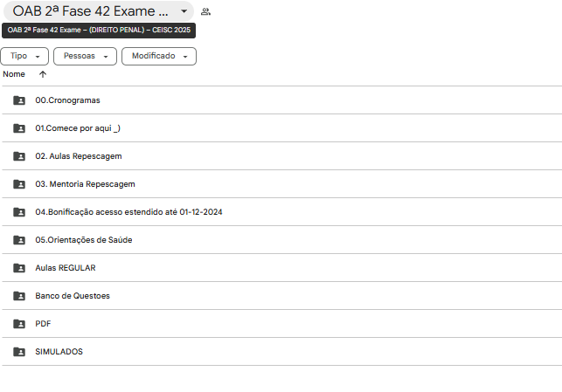Select 01.Comece por aqui _) folder name

(78, 128)
